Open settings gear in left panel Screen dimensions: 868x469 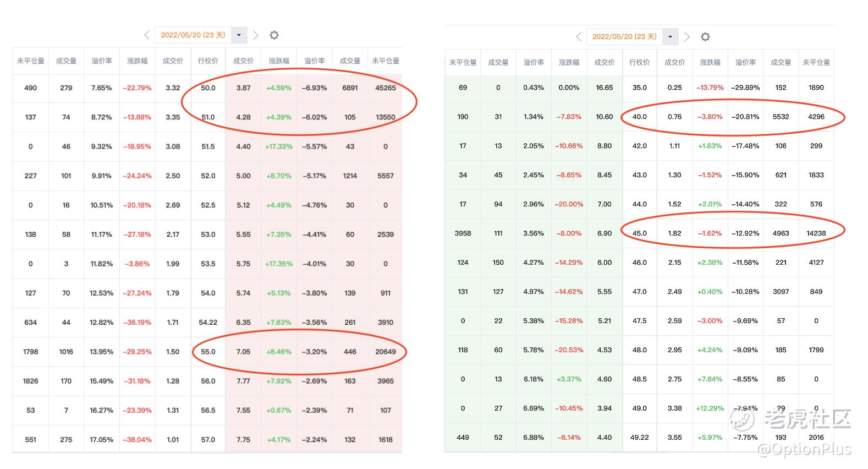pyautogui.click(x=274, y=35)
